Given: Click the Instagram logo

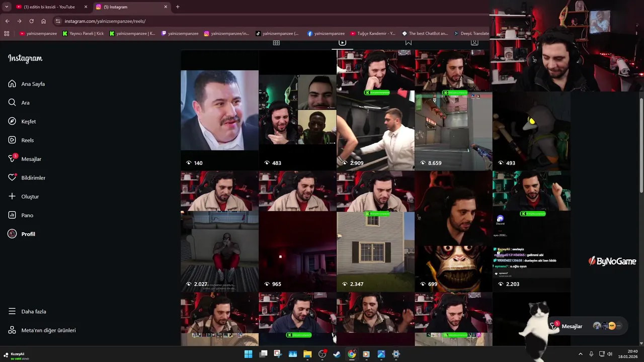Looking at the screenshot, I should click(x=25, y=58).
